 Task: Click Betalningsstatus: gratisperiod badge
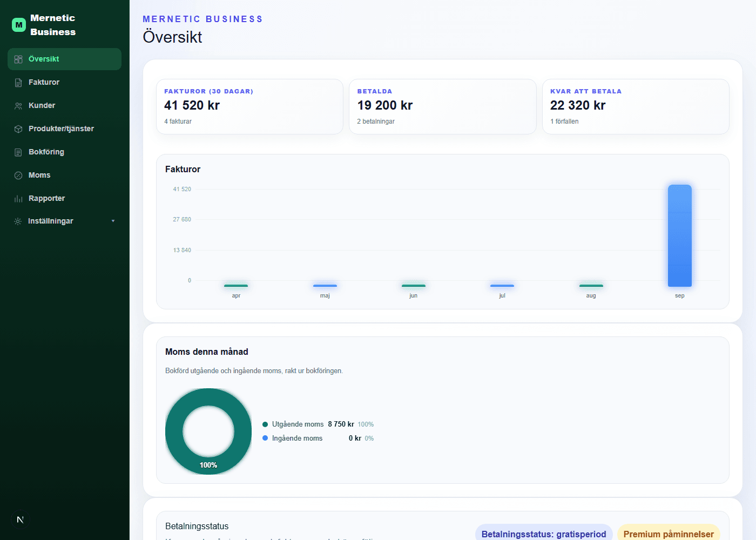pyautogui.click(x=544, y=534)
